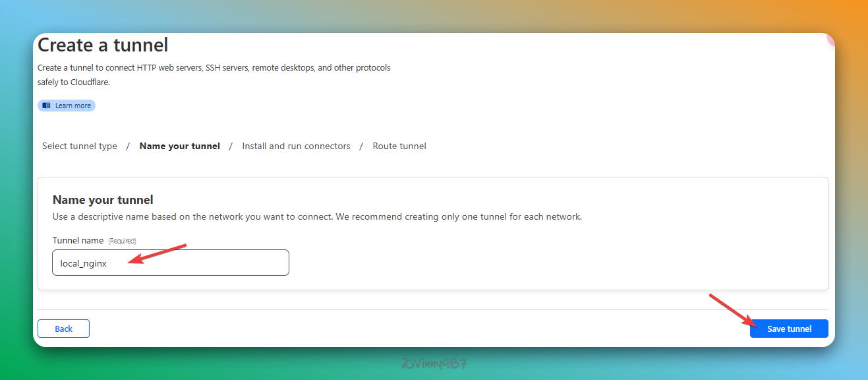This screenshot has height=380, width=868.
Task: Click the Create a tunnel page heading
Action: [x=103, y=45]
